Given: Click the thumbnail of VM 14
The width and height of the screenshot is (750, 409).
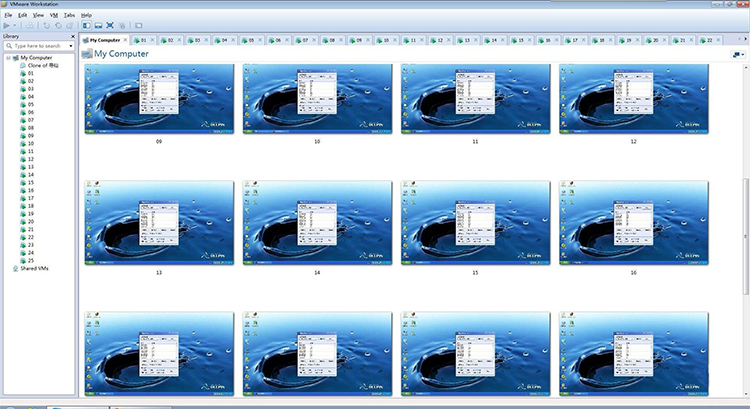Looking at the screenshot, I should click(317, 223).
